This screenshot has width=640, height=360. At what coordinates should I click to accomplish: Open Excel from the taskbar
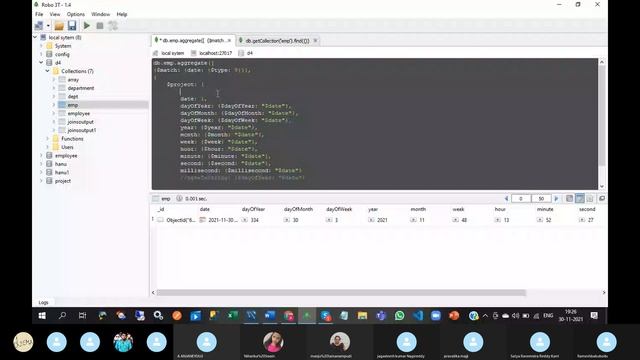pos(232,316)
